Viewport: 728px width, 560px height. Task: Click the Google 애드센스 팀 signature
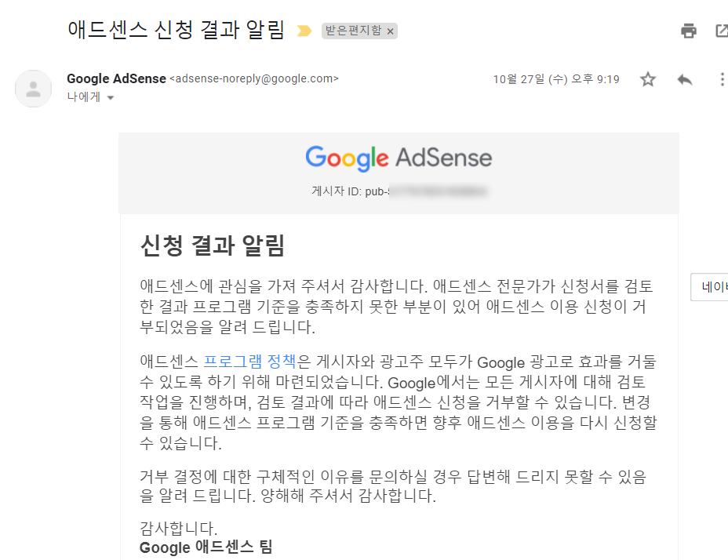(x=206, y=547)
